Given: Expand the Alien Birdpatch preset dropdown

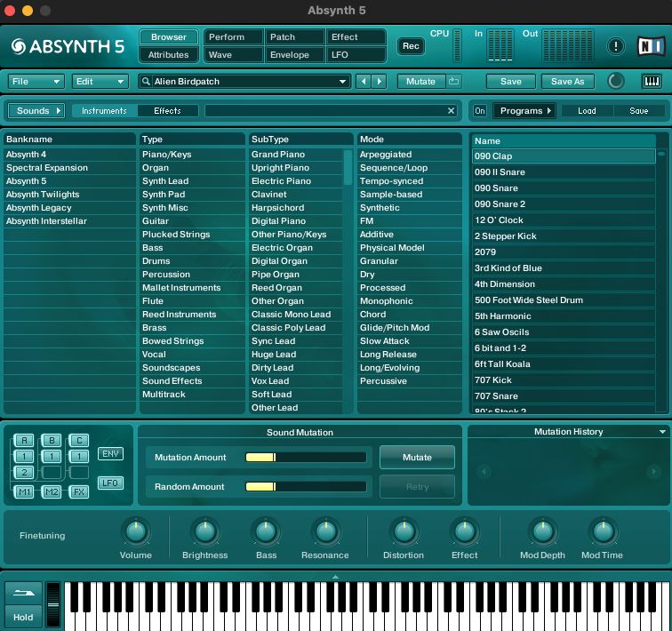Looking at the screenshot, I should (343, 82).
